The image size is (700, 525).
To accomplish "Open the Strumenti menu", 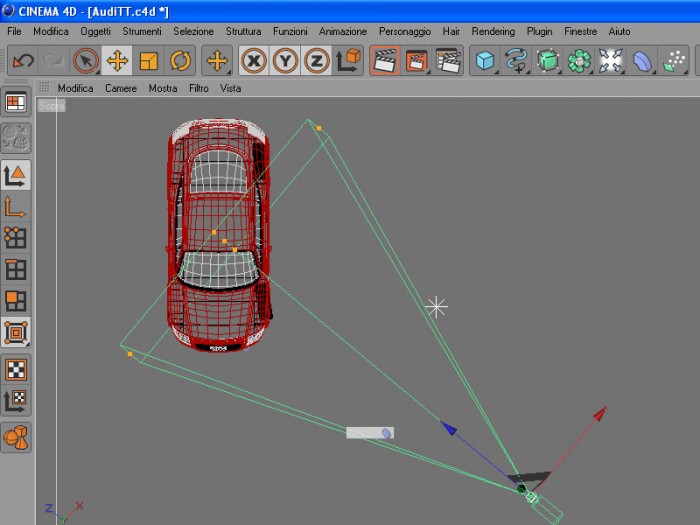I will (x=142, y=31).
